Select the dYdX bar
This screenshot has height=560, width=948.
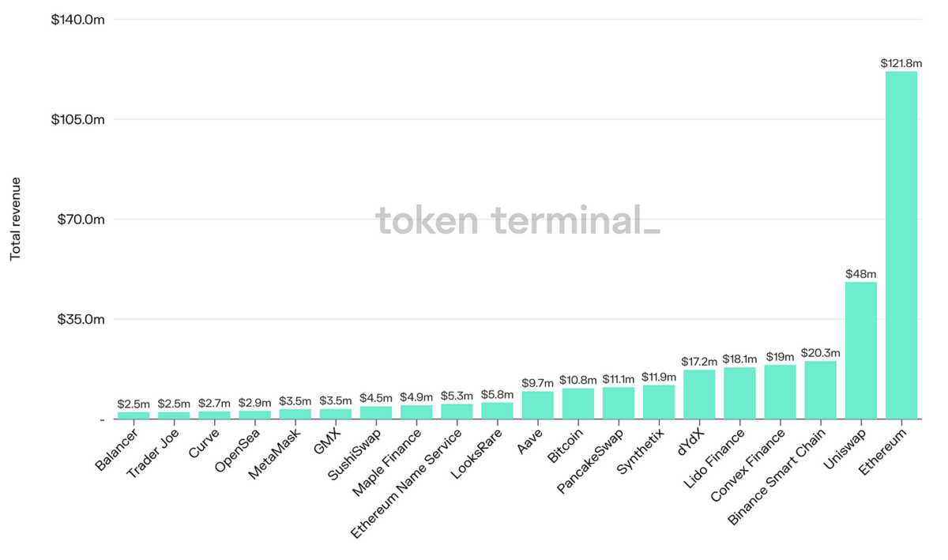pyautogui.click(x=699, y=394)
